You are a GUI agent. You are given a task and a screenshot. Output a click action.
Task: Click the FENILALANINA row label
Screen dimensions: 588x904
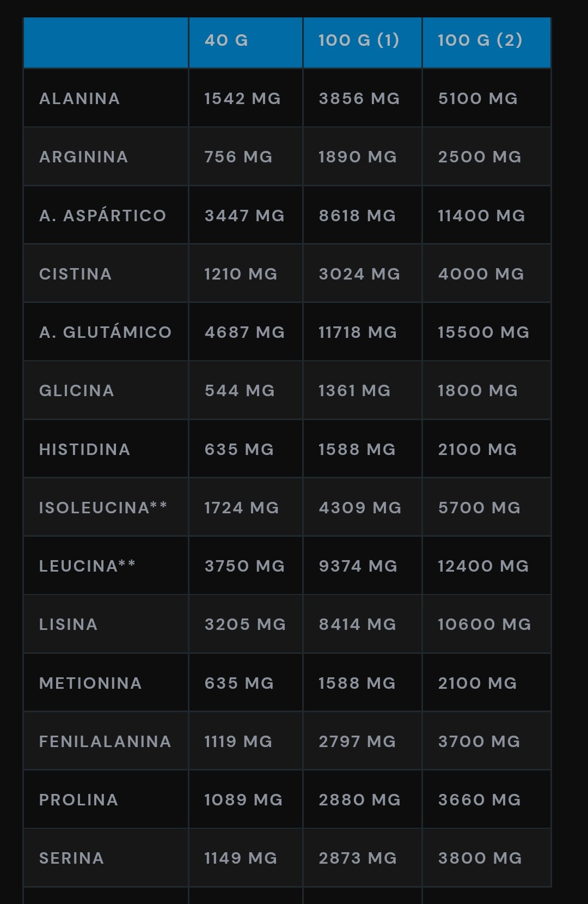point(105,742)
